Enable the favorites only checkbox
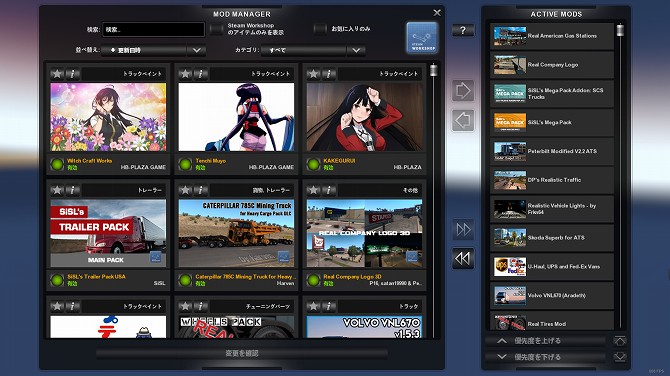 coord(320,29)
